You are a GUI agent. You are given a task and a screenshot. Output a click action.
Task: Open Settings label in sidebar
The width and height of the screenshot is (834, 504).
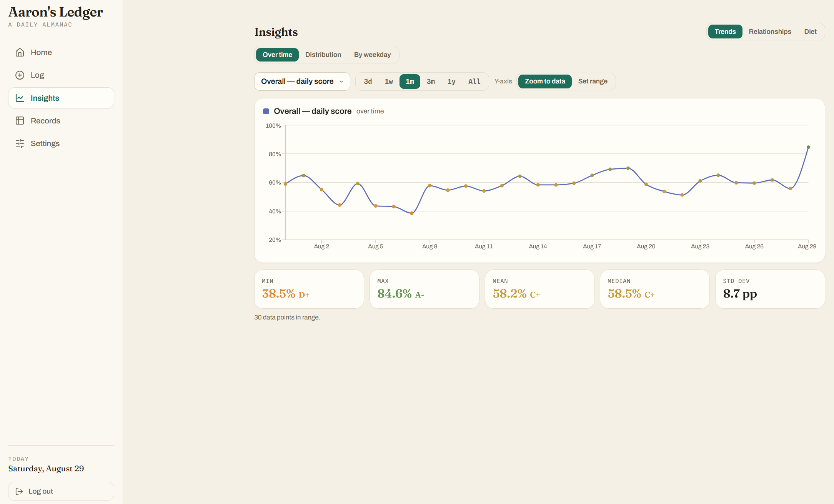(x=45, y=143)
